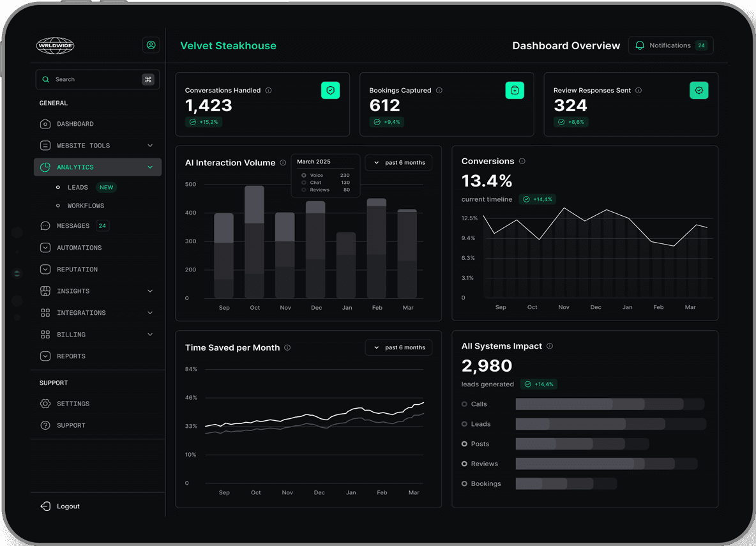Toggle the Voice legend radio
Image resolution: width=756 pixels, height=546 pixels.
click(304, 175)
